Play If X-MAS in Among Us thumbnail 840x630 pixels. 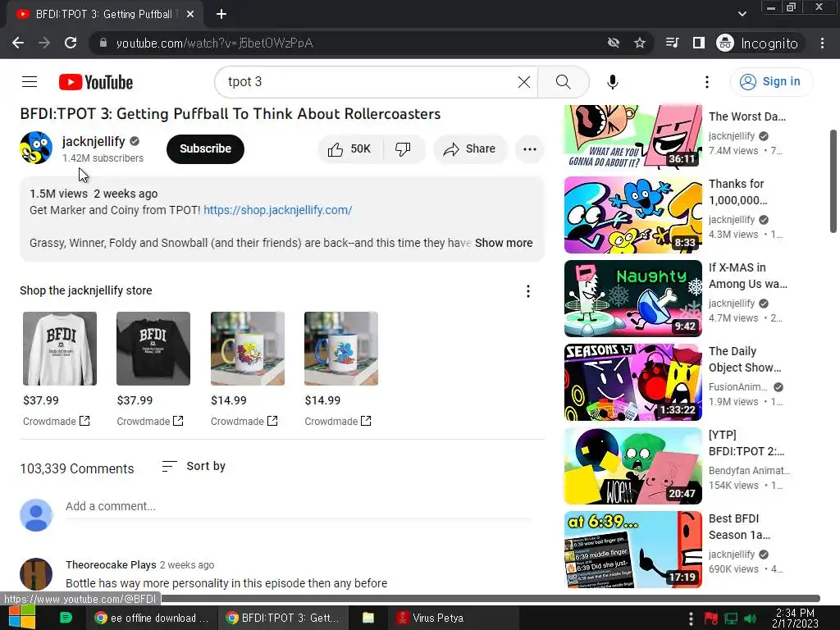(633, 299)
